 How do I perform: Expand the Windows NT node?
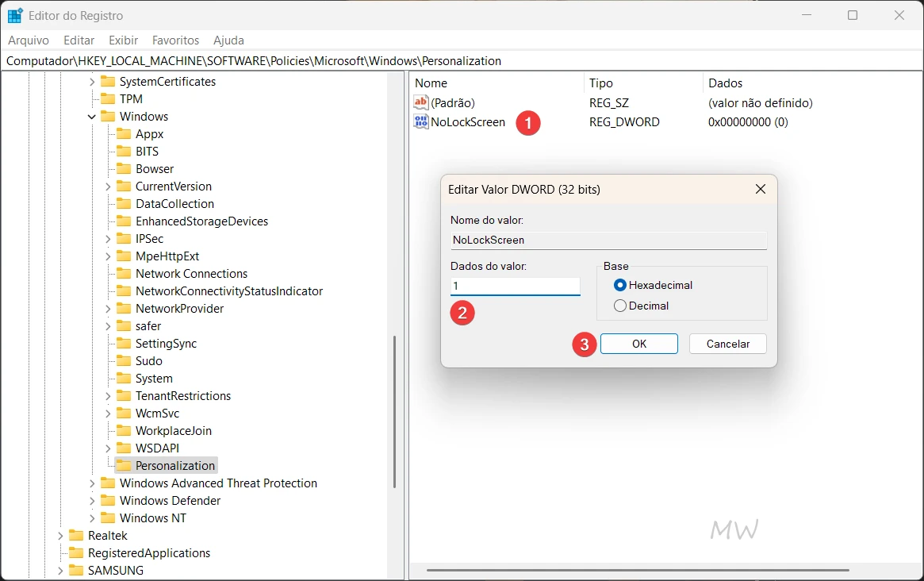(x=91, y=518)
